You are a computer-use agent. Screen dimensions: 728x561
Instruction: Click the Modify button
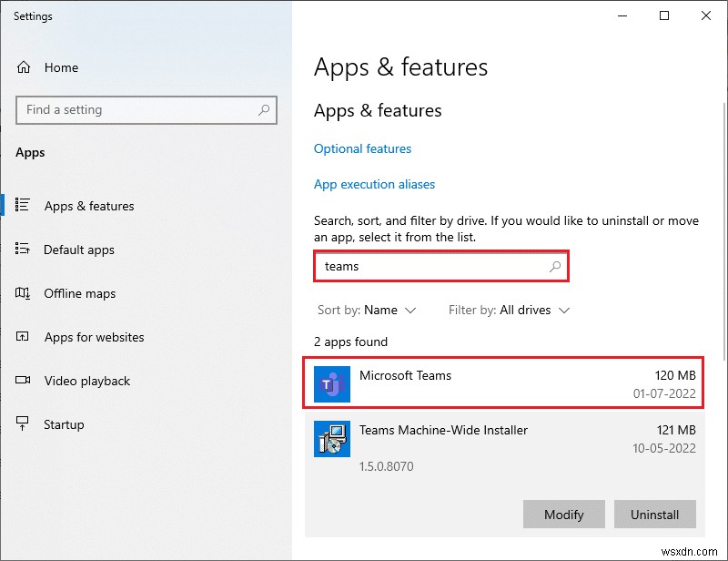tap(563, 514)
